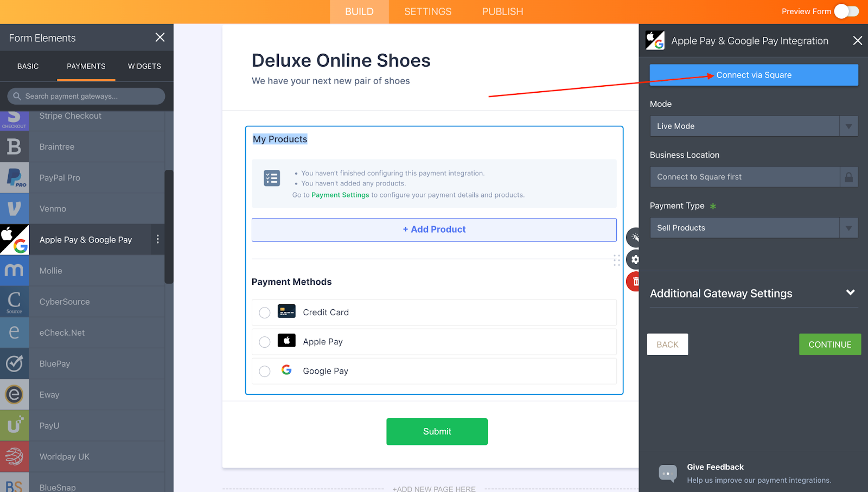The height and width of the screenshot is (492, 868).
Task: Click the Give Feedback chat icon
Action: point(668,473)
